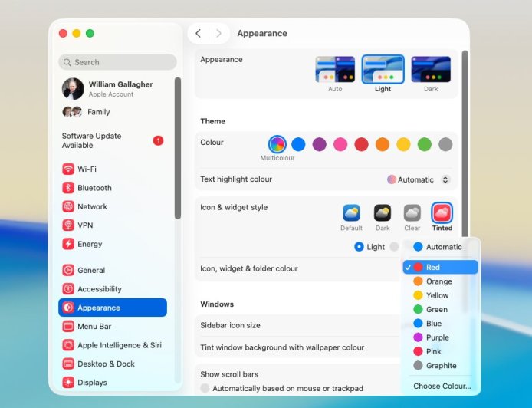
Task: Choose Purple in the colour menu
Action: 437,337
